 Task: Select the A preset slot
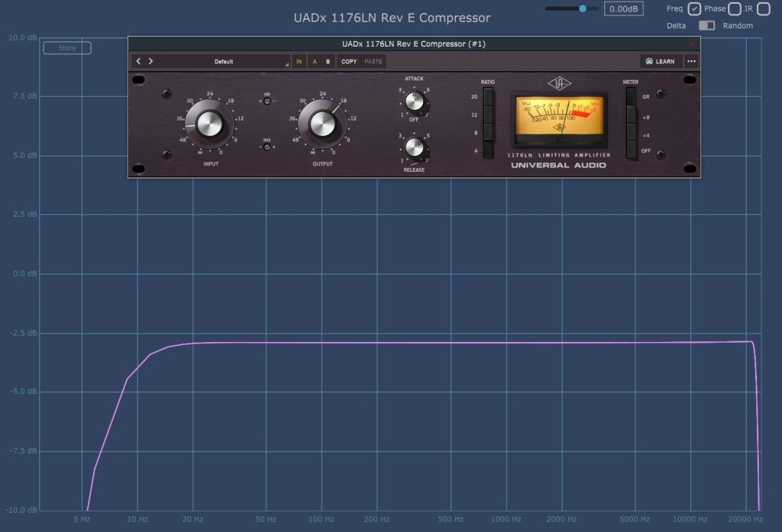coord(315,61)
